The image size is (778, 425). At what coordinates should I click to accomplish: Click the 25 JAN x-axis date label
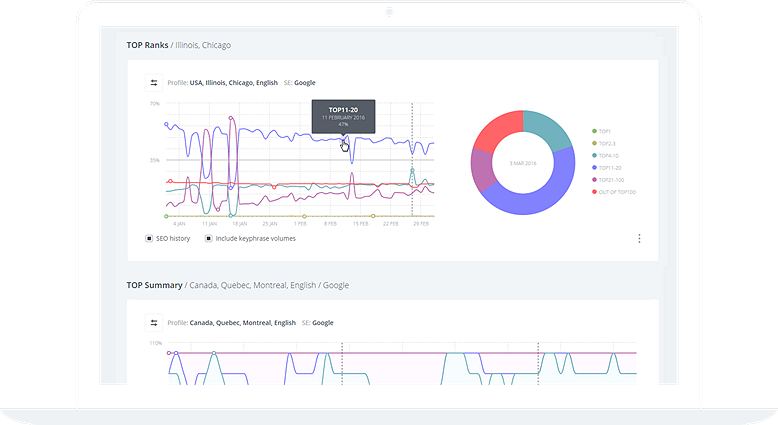(270, 224)
